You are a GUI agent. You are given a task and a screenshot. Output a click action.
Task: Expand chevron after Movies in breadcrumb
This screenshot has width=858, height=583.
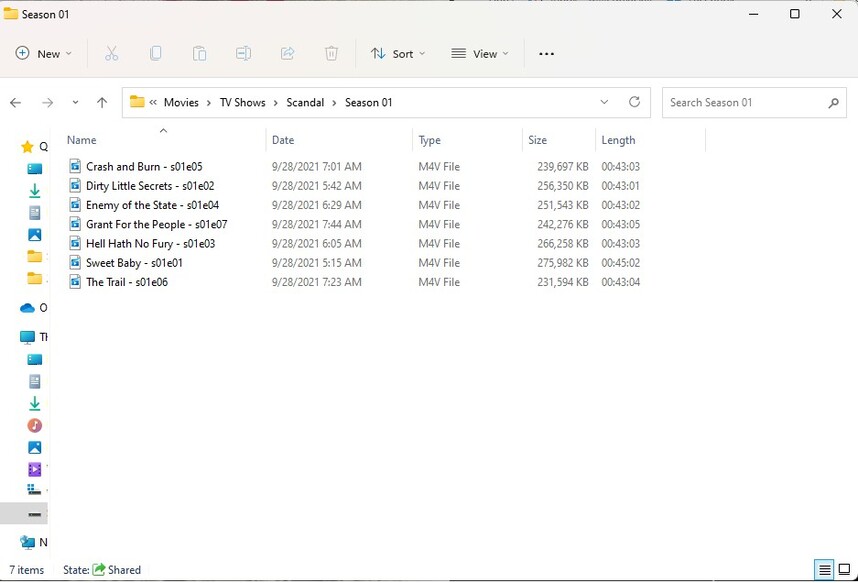208,103
